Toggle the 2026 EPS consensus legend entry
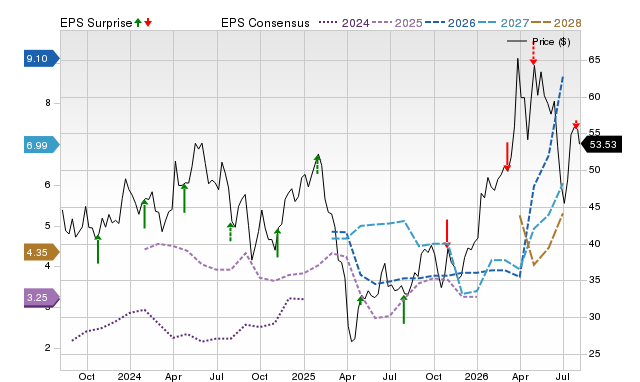This screenshot has height=382, width=640. (x=450, y=23)
